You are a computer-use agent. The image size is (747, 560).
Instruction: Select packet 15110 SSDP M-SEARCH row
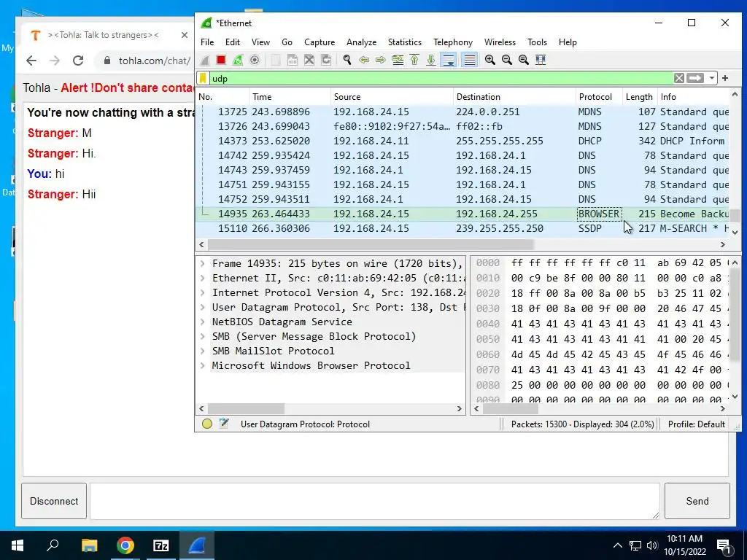click(462, 228)
